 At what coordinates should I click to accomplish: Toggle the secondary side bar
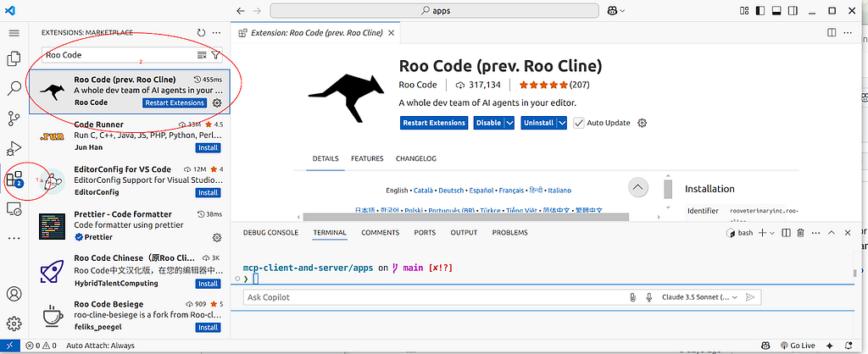coord(793,10)
